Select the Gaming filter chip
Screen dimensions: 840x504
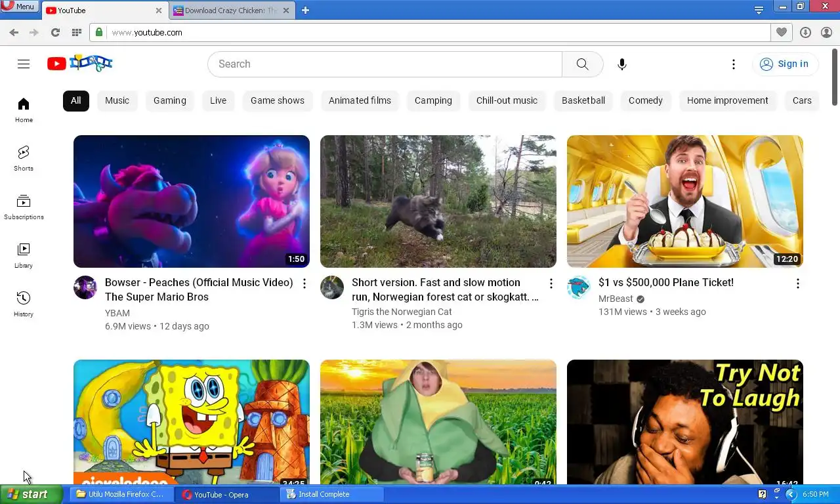(x=170, y=100)
